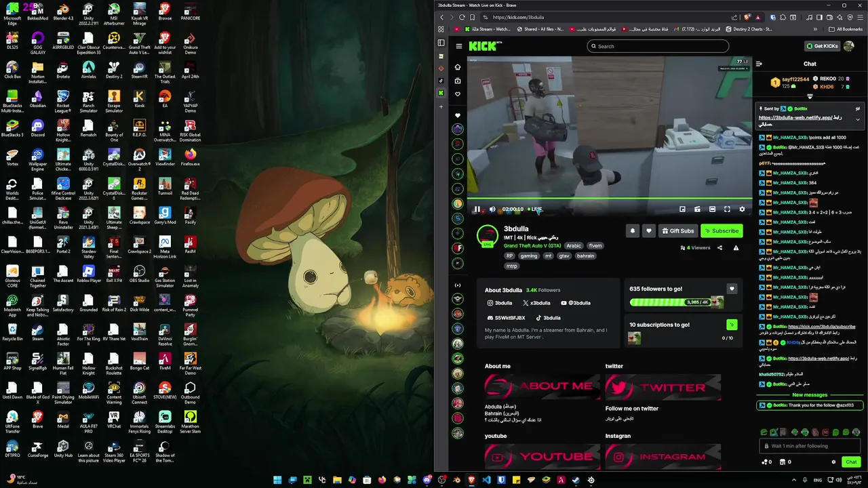Bookmark this page in Brave toolbar
The width and height of the screenshot is (868, 488).
click(x=473, y=17)
